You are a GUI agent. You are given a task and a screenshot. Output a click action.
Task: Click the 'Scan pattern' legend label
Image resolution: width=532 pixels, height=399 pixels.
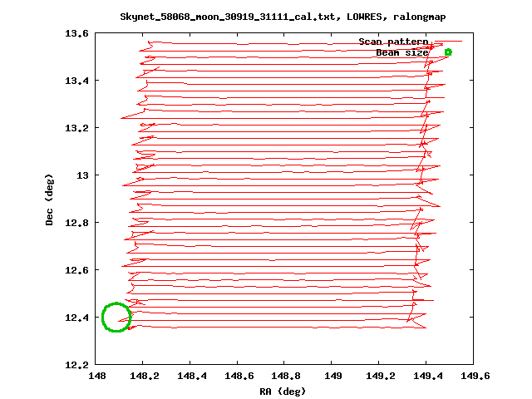[x=393, y=42]
